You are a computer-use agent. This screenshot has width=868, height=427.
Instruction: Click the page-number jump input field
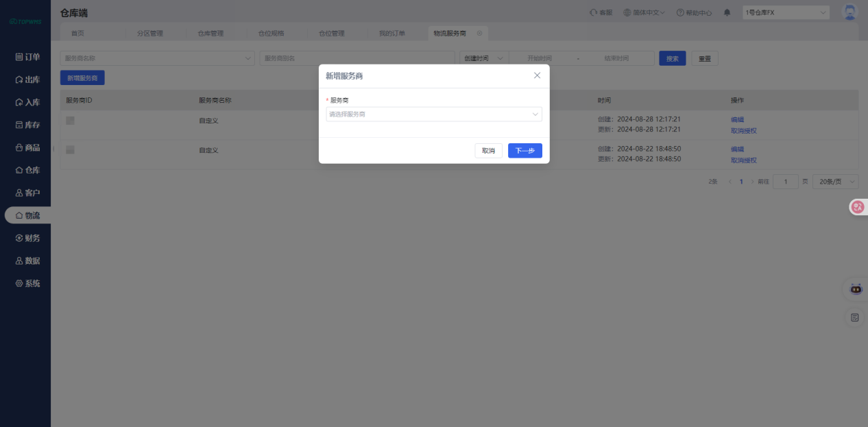[x=785, y=182]
